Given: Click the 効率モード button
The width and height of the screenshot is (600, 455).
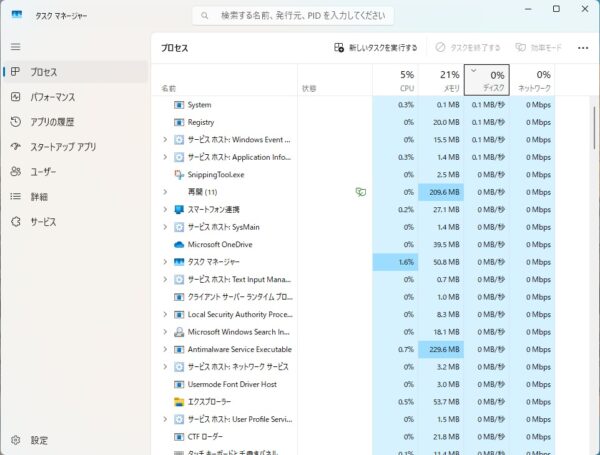Looking at the screenshot, I should [x=538, y=48].
